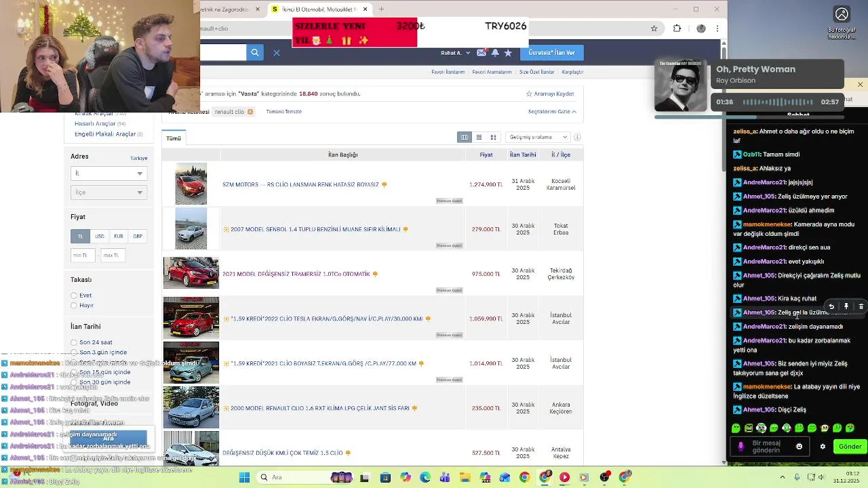Open the RS Clio Lansman listing thumbnail

pos(191,184)
